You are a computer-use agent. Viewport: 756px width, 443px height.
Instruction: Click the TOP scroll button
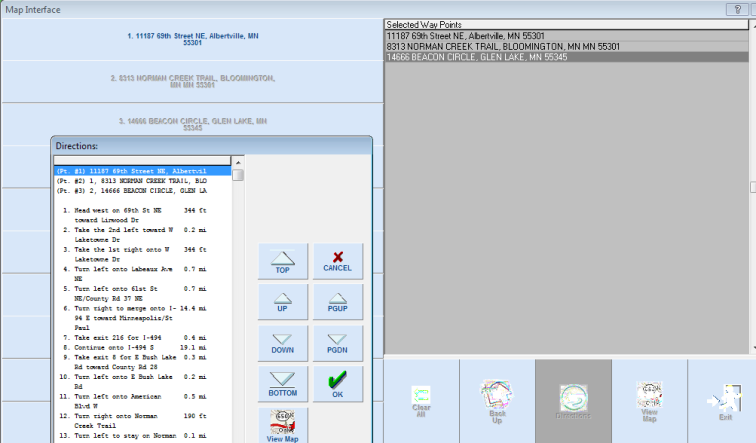[x=283, y=261]
